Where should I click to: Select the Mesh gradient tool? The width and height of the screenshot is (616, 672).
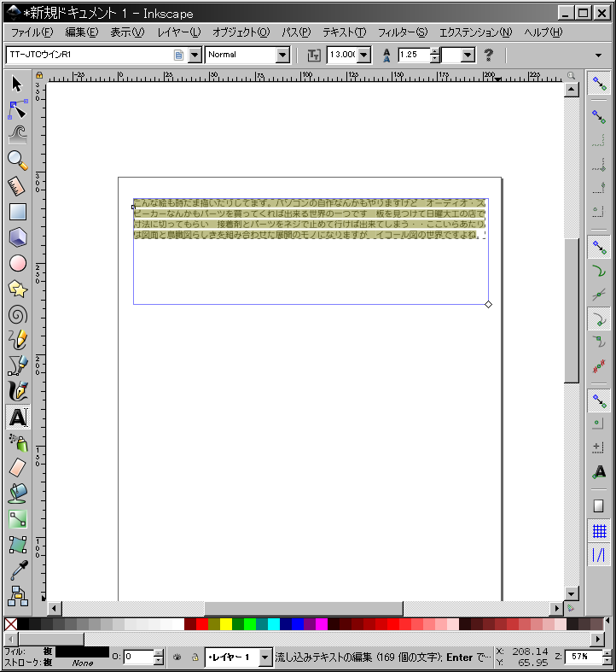tap(17, 545)
